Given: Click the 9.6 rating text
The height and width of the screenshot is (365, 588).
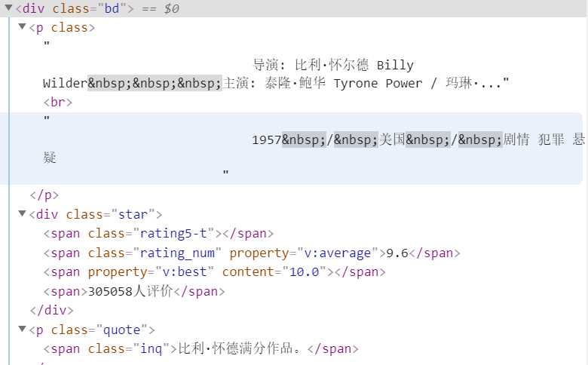Looking at the screenshot, I should click(x=397, y=253).
